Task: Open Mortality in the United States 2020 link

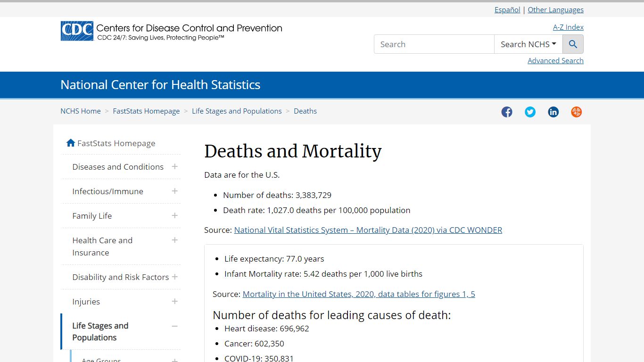Action: (x=359, y=294)
